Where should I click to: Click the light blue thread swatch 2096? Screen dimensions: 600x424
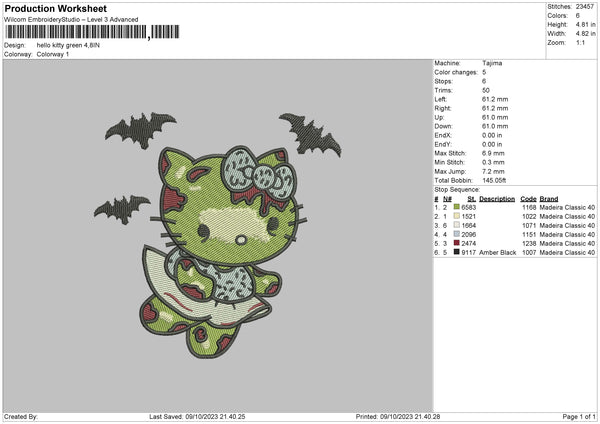pos(457,234)
